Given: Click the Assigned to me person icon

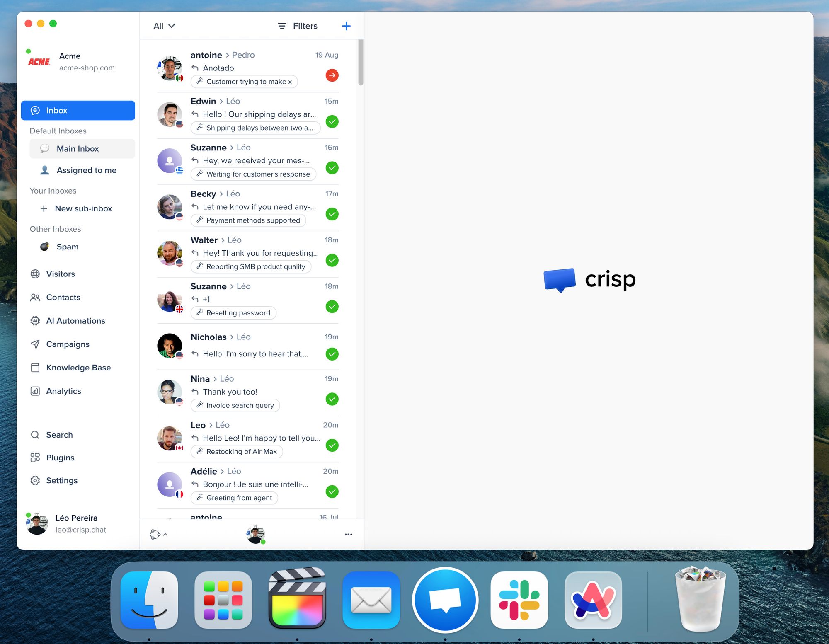Looking at the screenshot, I should pos(45,170).
